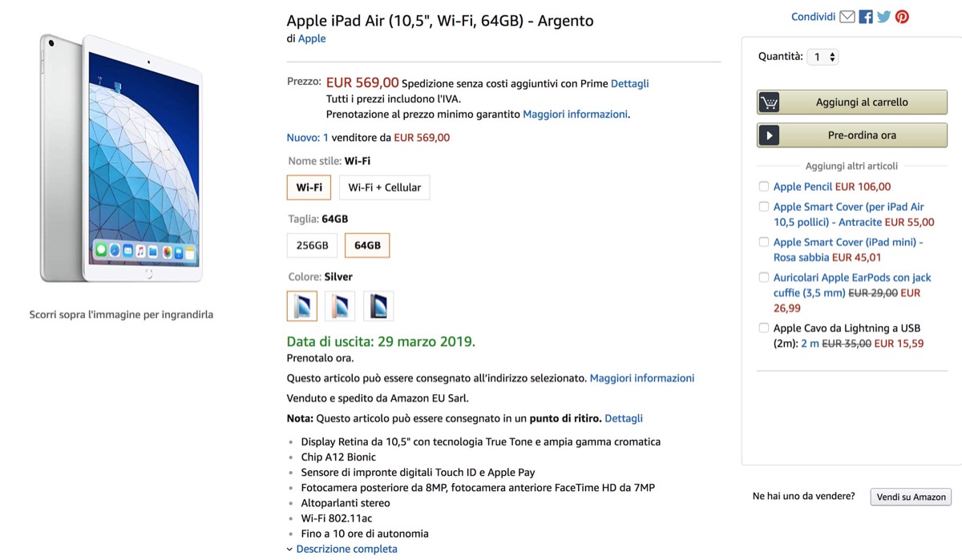Pick the gold color swatch
Image resolution: width=962 pixels, height=560 pixels.
coord(341,306)
